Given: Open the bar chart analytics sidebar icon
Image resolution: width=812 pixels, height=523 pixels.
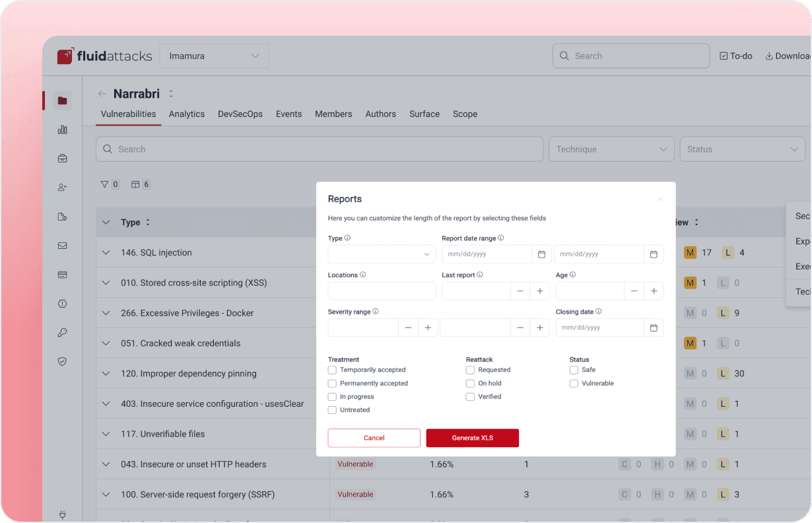Looking at the screenshot, I should pos(62,129).
